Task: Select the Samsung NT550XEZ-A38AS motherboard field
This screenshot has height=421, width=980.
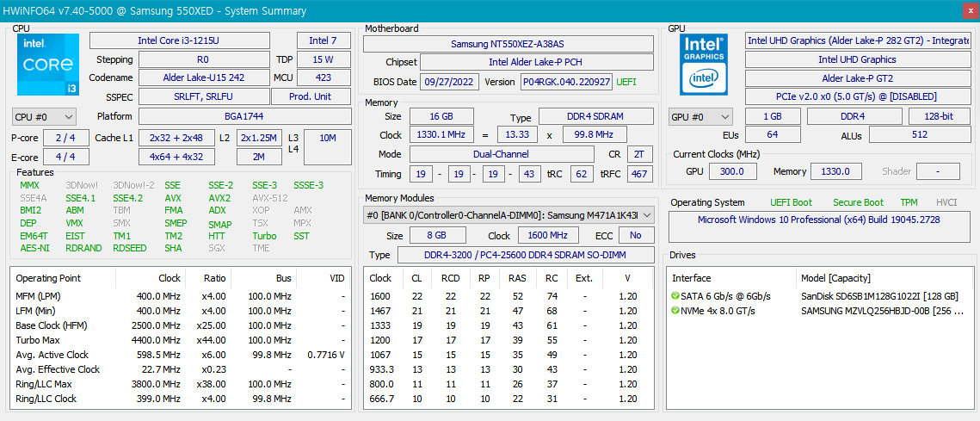Action: [508, 44]
